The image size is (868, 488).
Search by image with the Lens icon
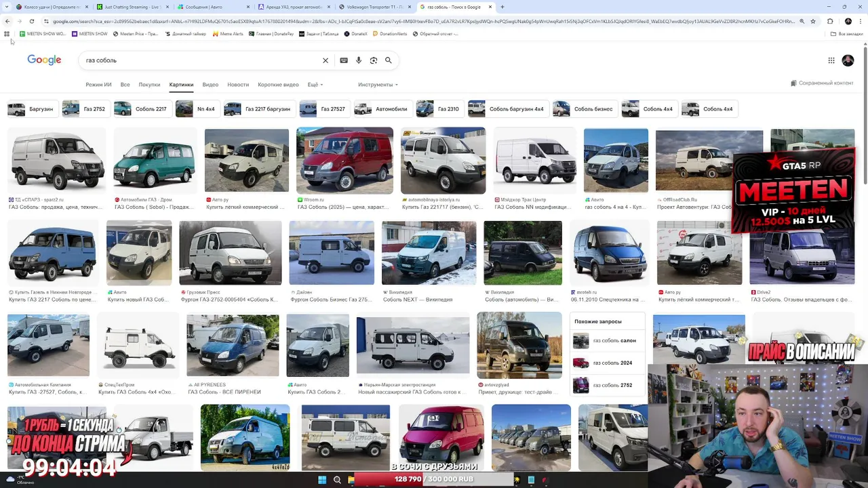click(x=374, y=60)
